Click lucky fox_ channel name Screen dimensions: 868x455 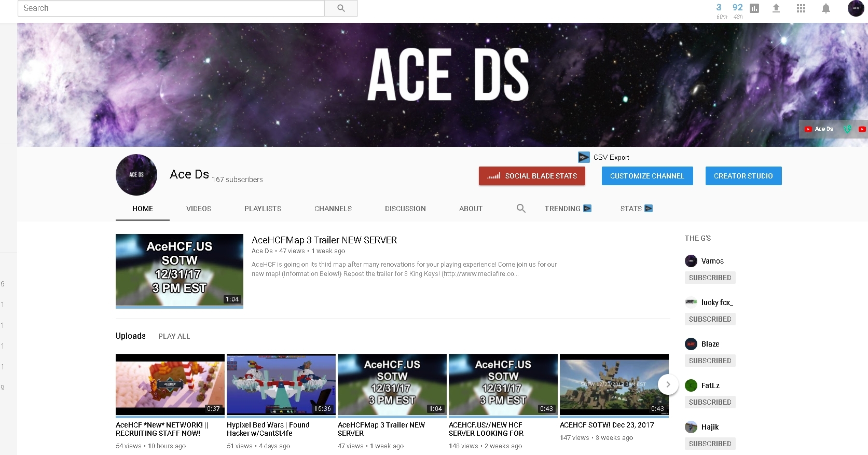tap(717, 302)
